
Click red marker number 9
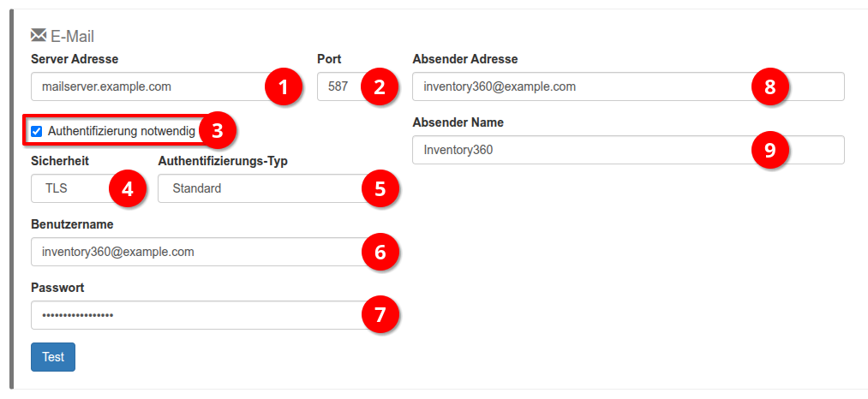tap(769, 150)
